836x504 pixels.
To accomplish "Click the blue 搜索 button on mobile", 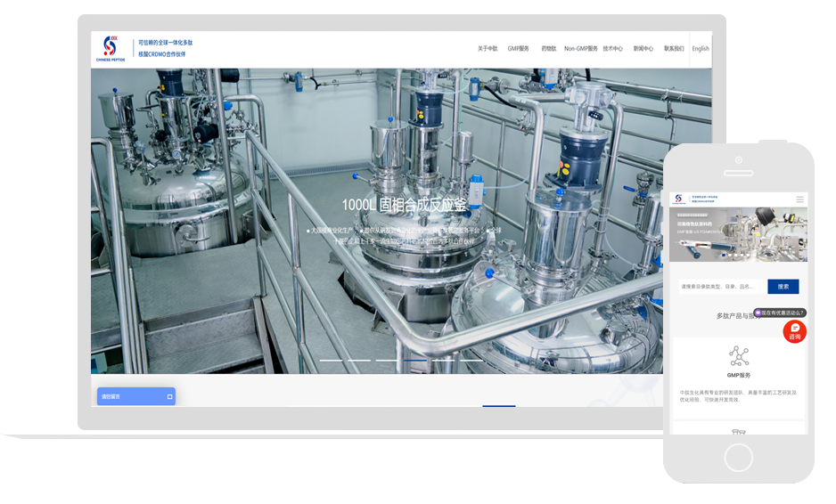I will pyautogui.click(x=783, y=287).
